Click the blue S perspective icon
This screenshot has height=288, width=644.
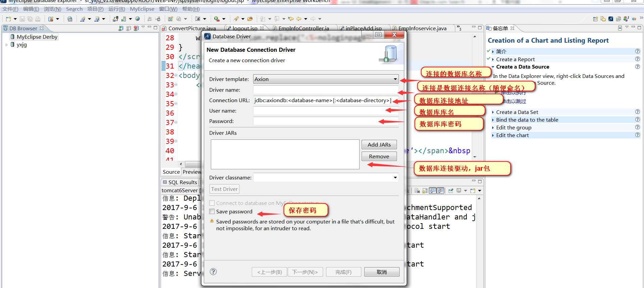pyautogui.click(x=611, y=19)
